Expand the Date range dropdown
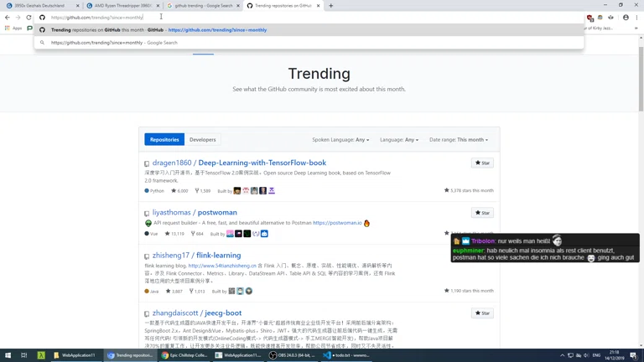The image size is (644, 362). [x=458, y=140]
